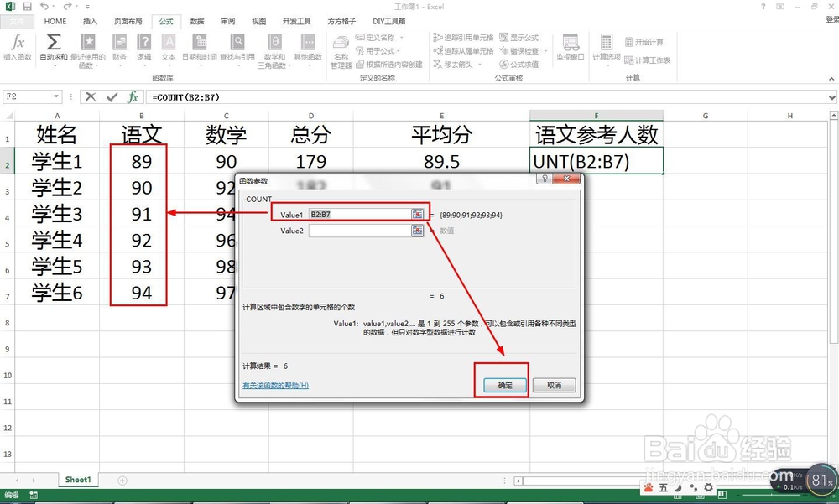Click the 自动求和 sigma icon
Image resolution: width=839 pixels, height=504 pixels.
pos(54,42)
